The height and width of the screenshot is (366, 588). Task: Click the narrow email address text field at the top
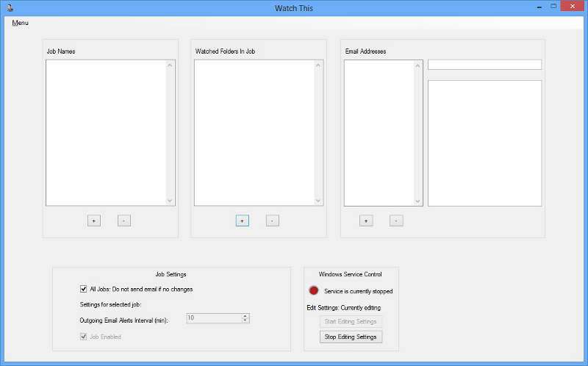coord(484,65)
